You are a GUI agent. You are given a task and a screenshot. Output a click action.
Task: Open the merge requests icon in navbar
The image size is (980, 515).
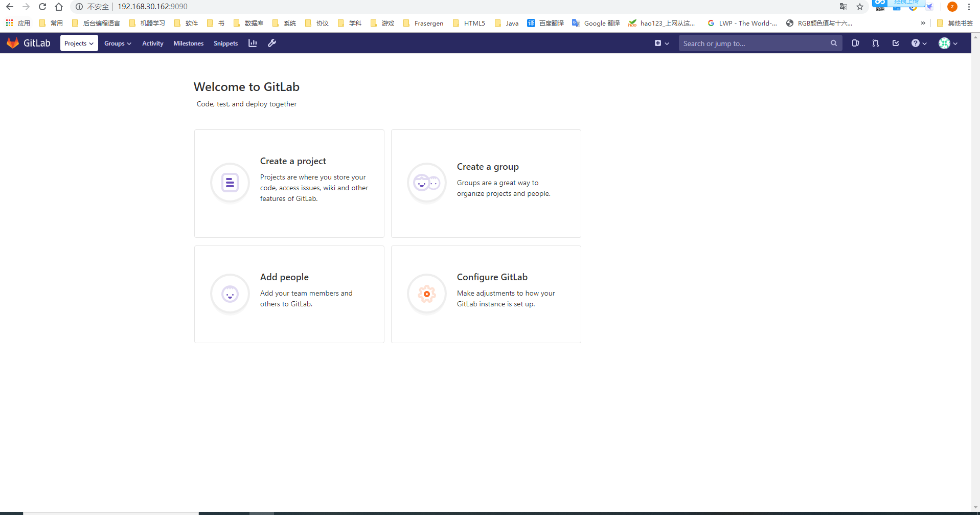point(875,43)
